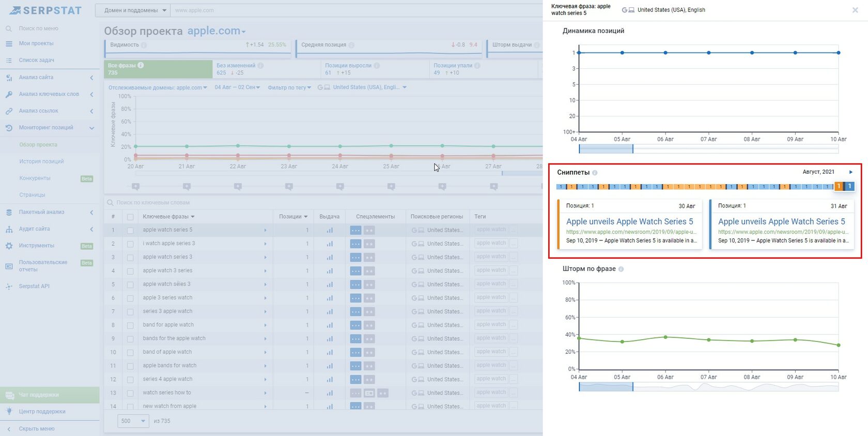Open Apple unveils Apple Watch Series 5 link dated 30 Авг

[629, 221]
